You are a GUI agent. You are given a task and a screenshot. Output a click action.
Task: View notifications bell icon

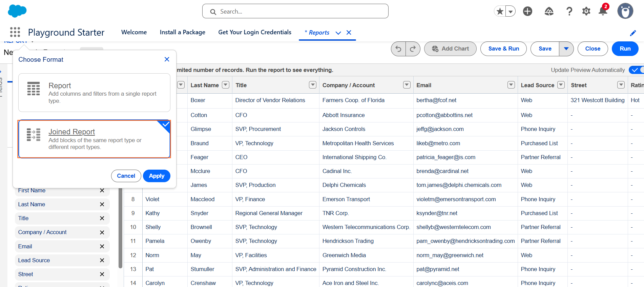click(x=603, y=11)
